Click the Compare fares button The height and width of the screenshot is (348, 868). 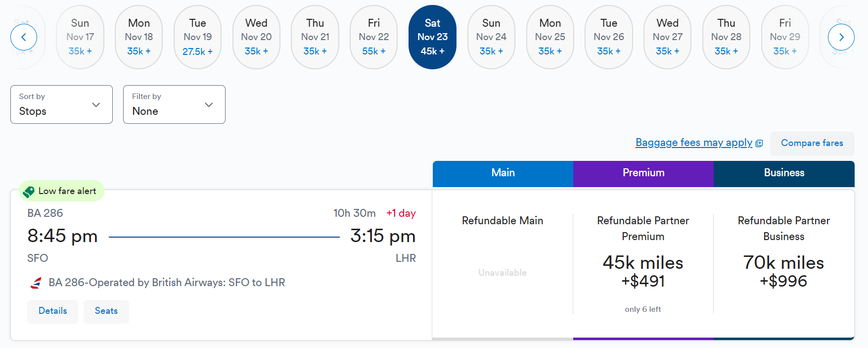coord(812,143)
